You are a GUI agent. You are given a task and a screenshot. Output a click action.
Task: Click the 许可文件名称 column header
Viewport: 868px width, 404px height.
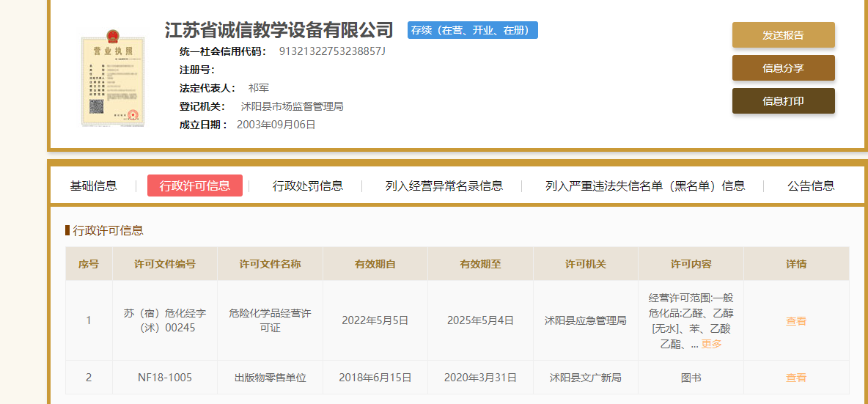click(x=270, y=264)
